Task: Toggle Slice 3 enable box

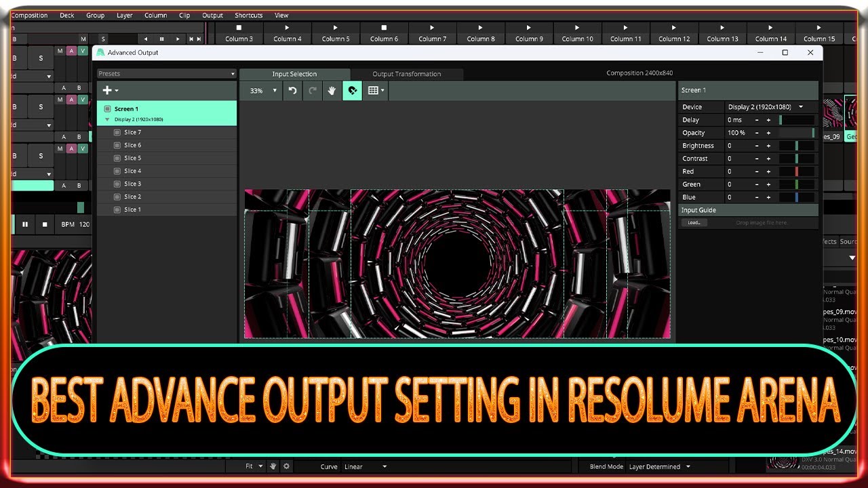Action: click(117, 184)
